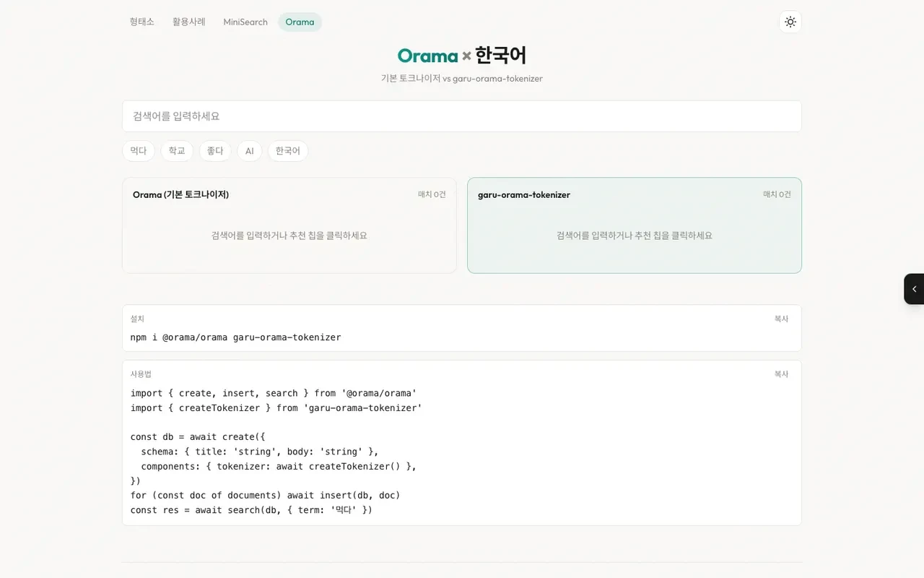Click the import createTokenizer code line
Screen dimensions: 924x578
276,408
